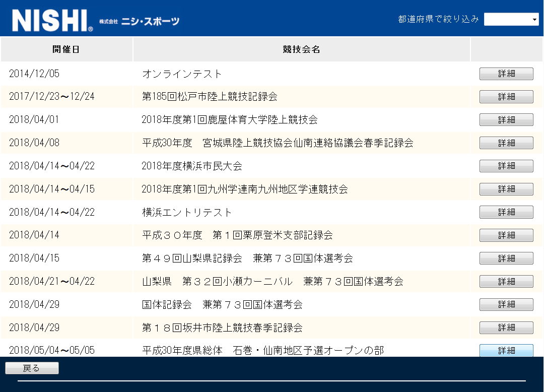Image resolution: width=544 pixels, height=392 pixels.
Task: Open details for 2018年度横浜市民大会
Action: click(x=506, y=166)
